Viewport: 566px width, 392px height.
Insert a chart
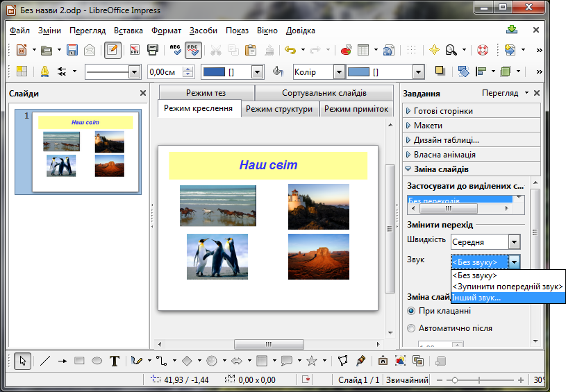(346, 50)
